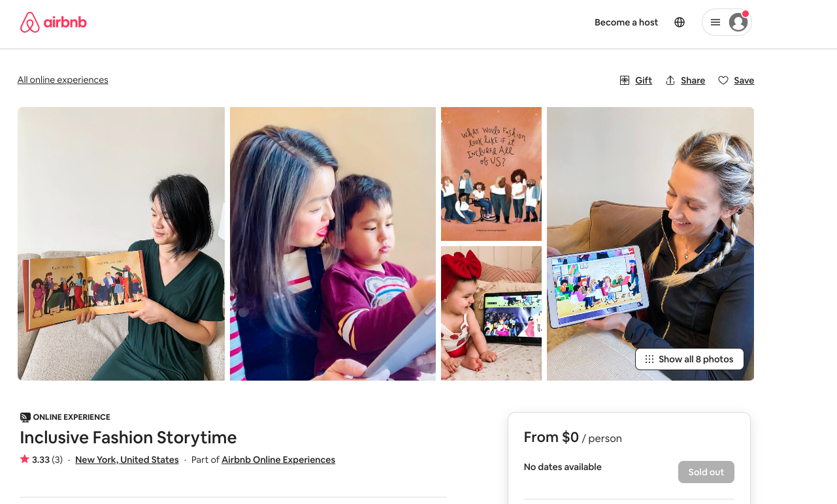Image resolution: width=837 pixels, height=504 pixels.
Task: Go to All online experiences
Action: tap(63, 80)
